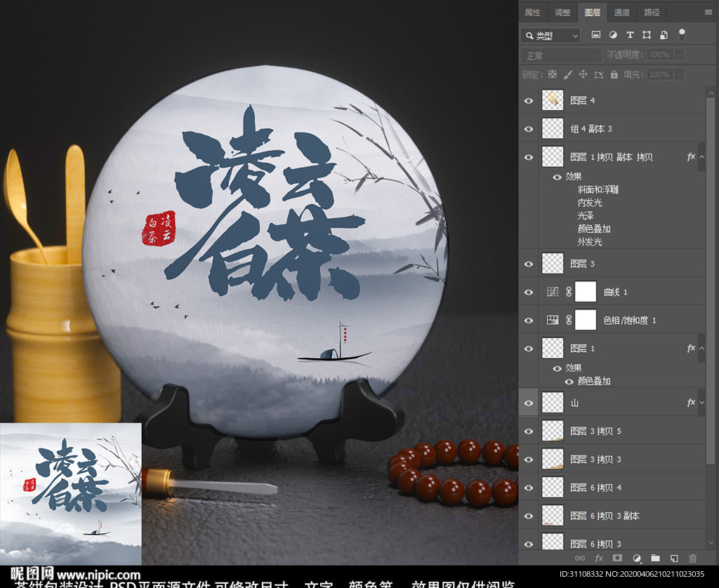Hide 图层 1 拷贝 副本 拷贝 layer

(529, 157)
